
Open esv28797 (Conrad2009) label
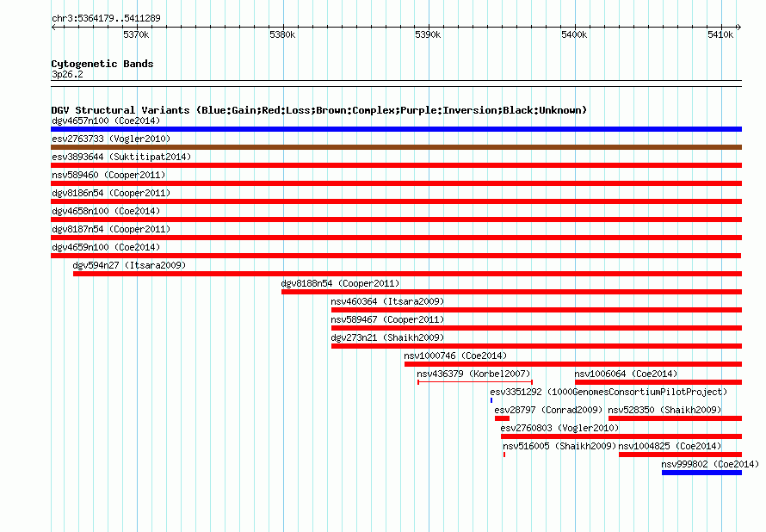(x=548, y=410)
